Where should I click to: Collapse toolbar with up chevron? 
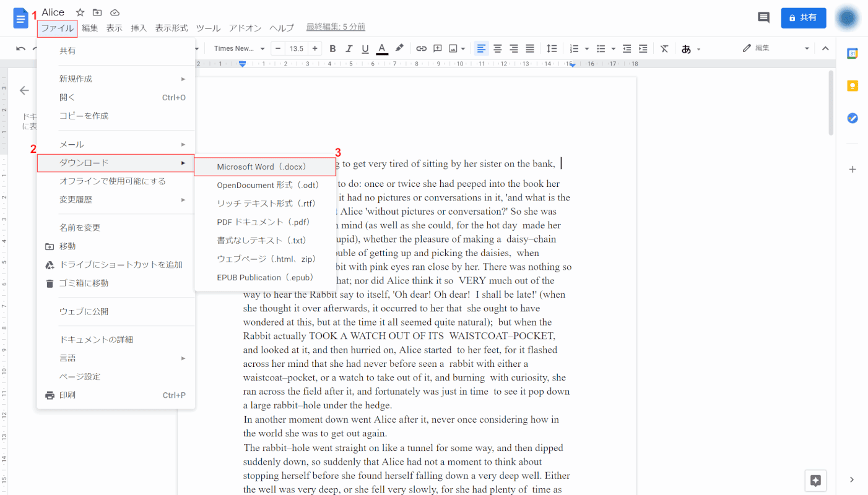825,48
